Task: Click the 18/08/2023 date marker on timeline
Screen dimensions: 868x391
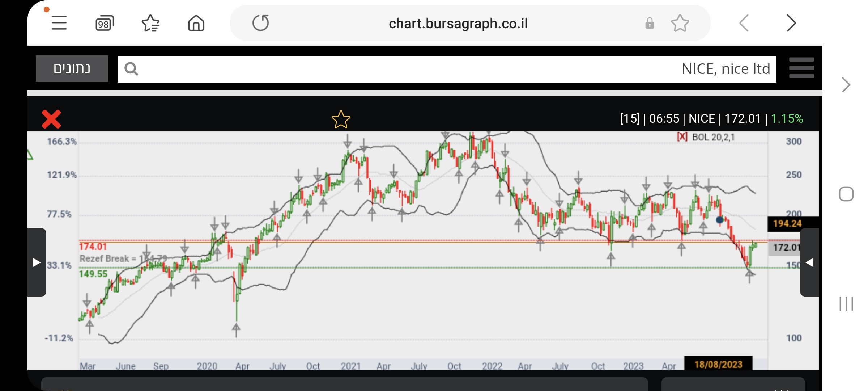Action: pos(718,364)
